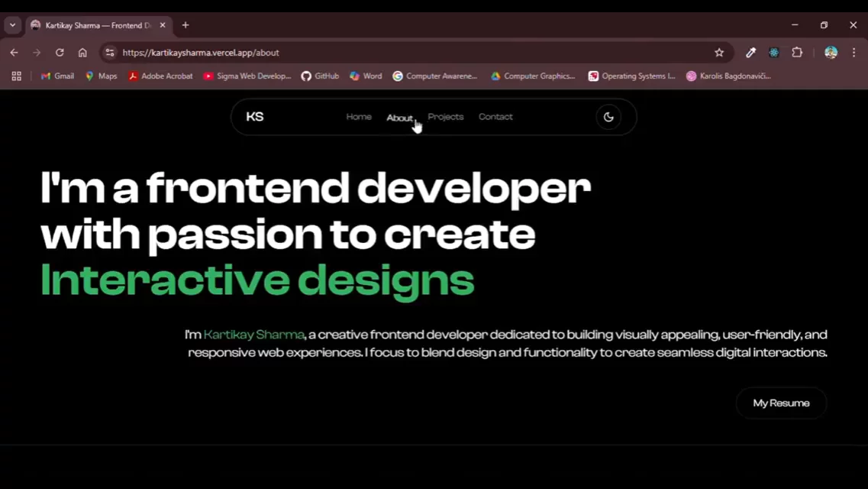Click the browser back arrow
This screenshot has width=868, height=489.
[15, 53]
